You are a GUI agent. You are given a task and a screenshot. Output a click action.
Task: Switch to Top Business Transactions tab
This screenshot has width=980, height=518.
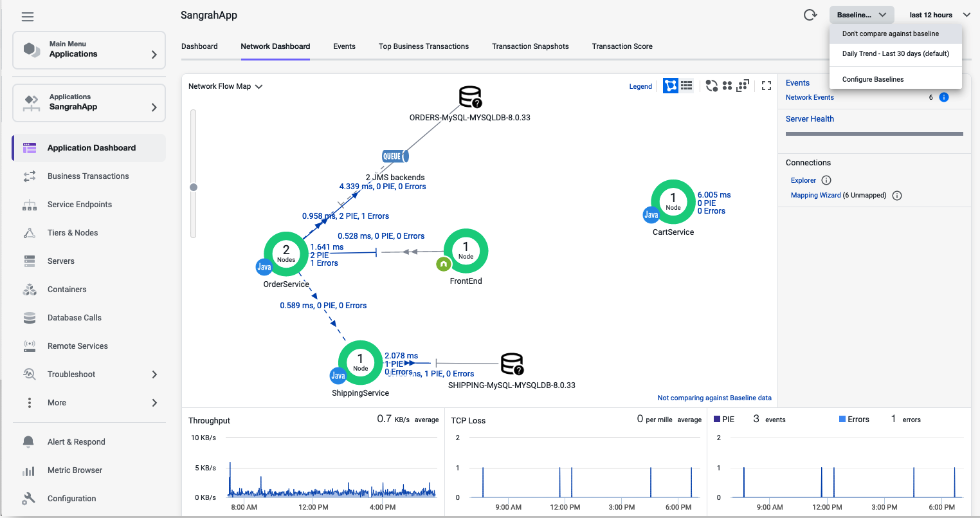coord(424,46)
